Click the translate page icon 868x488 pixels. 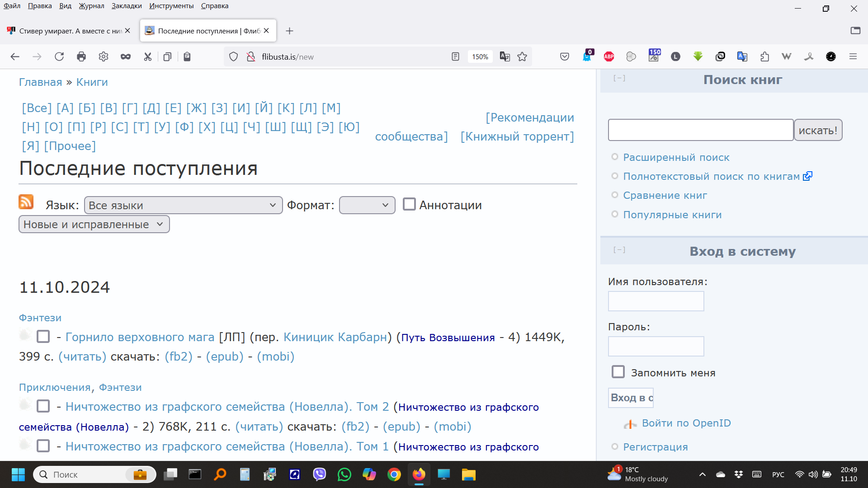[505, 56]
